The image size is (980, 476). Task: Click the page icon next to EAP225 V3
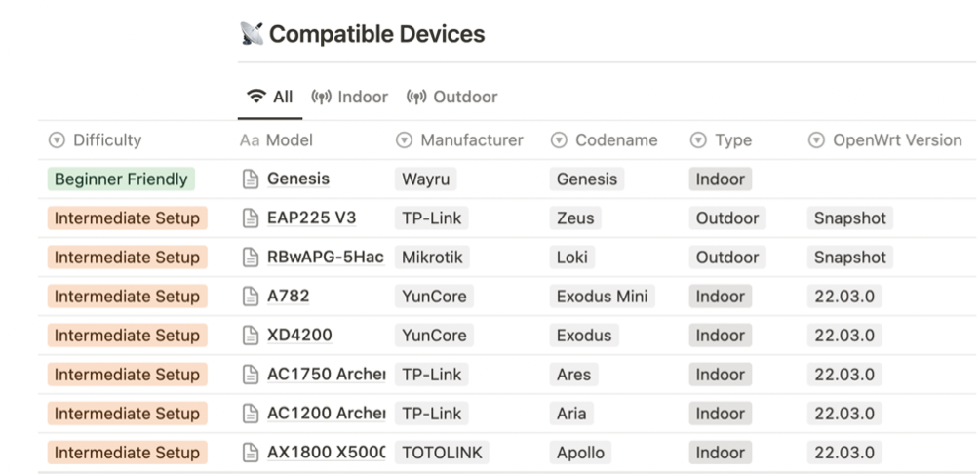[251, 218]
